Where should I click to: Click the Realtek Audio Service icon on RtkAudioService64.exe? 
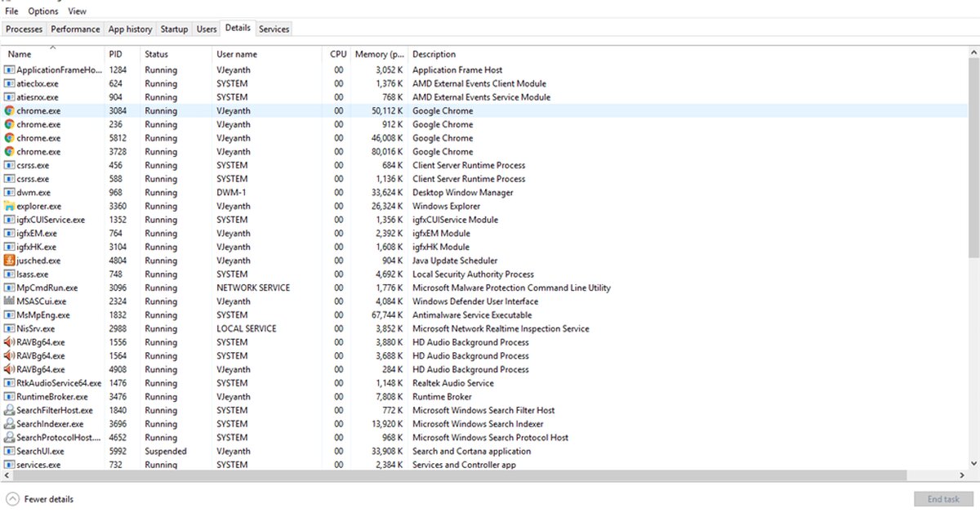pos(8,383)
